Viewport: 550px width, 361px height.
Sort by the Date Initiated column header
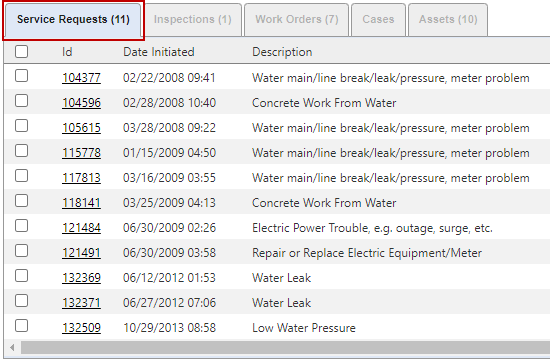tap(159, 52)
